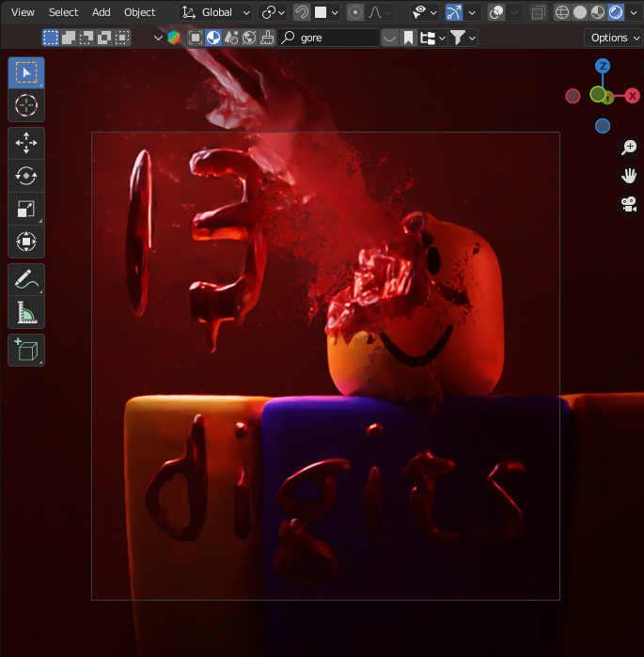Click the bookmark icon beside search field
The height and width of the screenshot is (657, 644).
coord(408,38)
